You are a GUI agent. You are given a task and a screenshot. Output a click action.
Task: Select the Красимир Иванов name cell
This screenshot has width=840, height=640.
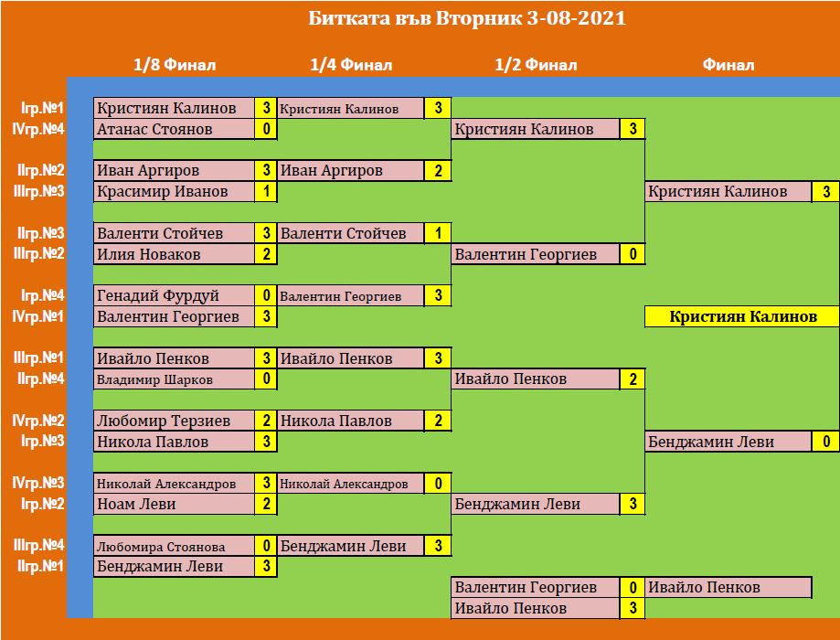(174, 191)
